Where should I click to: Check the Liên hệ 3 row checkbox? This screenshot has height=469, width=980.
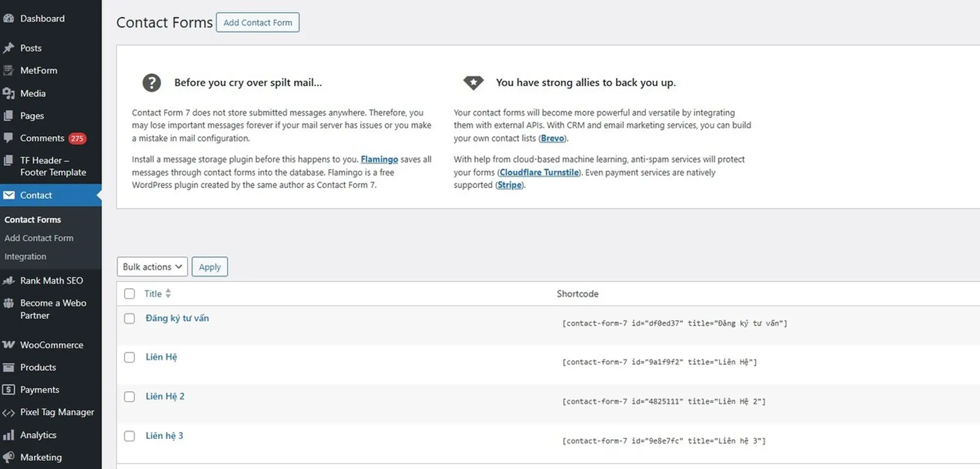tap(129, 436)
